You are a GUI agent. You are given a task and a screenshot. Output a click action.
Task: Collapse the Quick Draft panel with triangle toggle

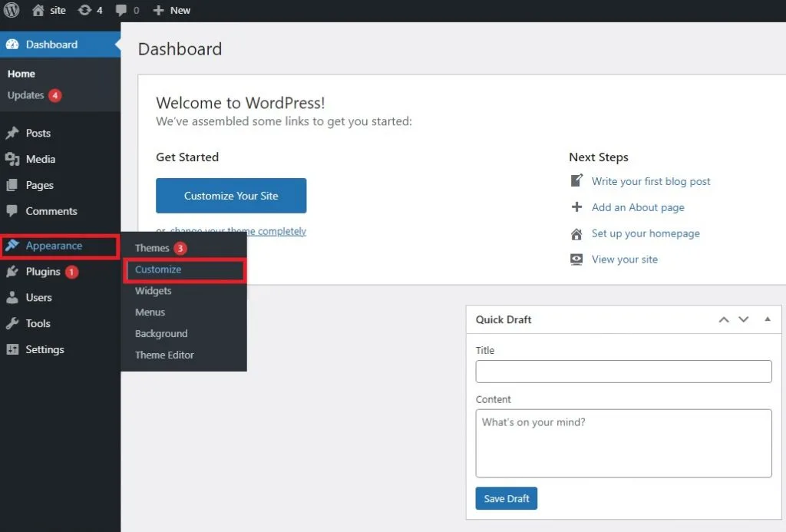768,319
